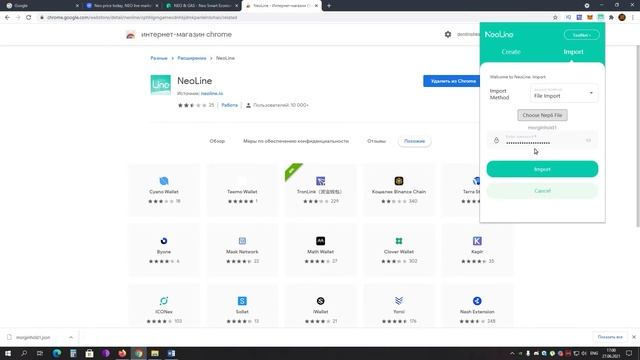Image resolution: width=640 pixels, height=360 pixels.
Task: Open the network selector dropdown in NeoLine
Action: tap(582, 35)
